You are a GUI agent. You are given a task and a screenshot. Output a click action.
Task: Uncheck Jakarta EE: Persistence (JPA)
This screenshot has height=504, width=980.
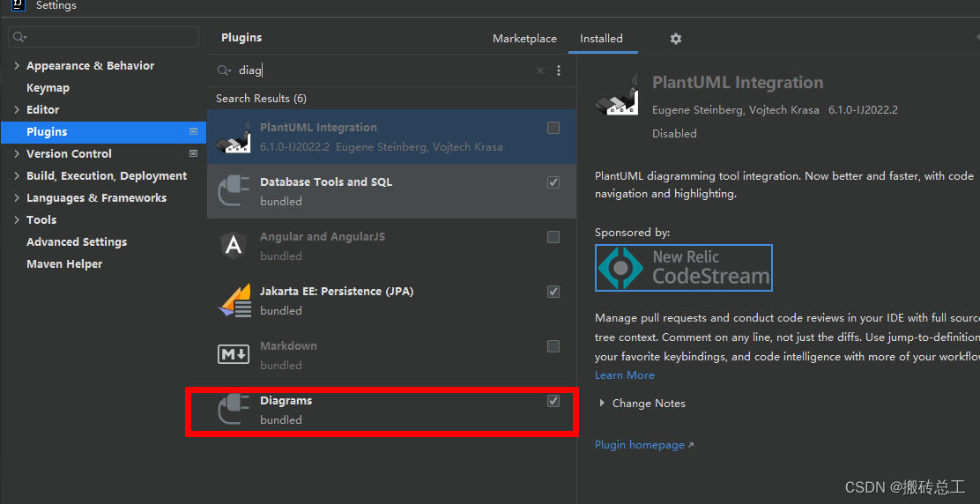click(x=553, y=292)
